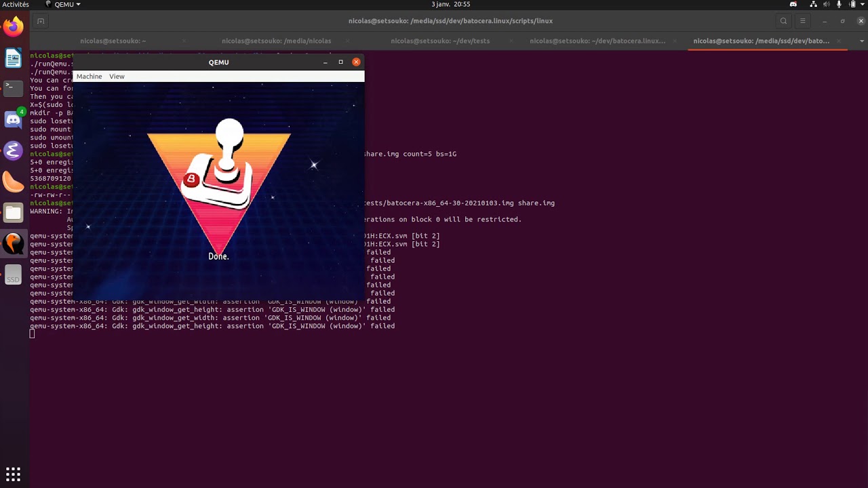Switch to the ~/dev/batocera.linux... tab
This screenshot has height=488, width=868.
point(597,41)
